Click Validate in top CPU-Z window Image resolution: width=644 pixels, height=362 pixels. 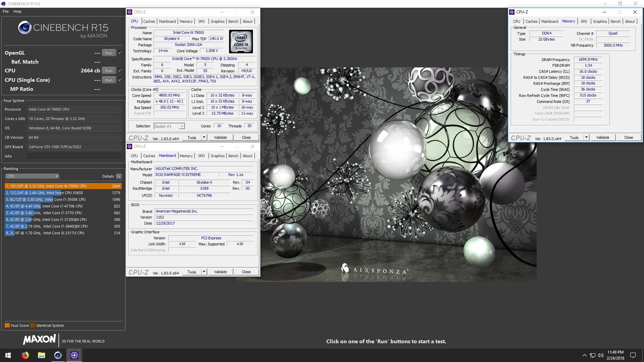click(x=220, y=137)
